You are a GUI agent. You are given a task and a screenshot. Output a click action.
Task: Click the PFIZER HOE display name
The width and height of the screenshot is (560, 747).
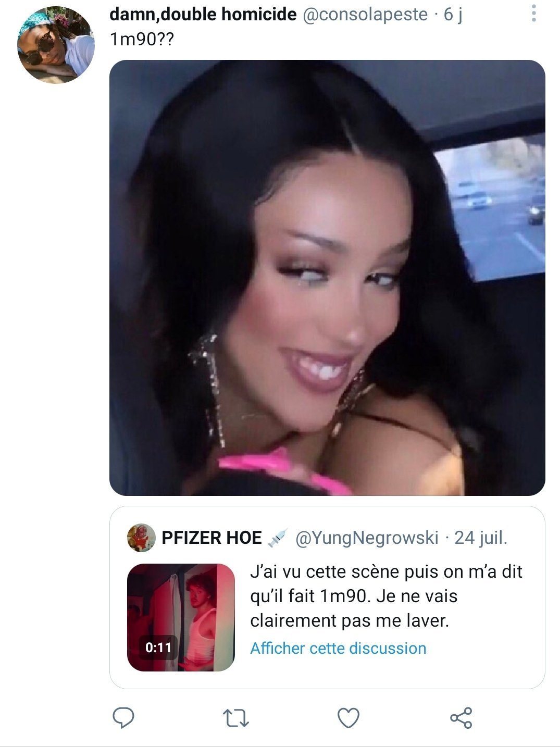point(211,538)
